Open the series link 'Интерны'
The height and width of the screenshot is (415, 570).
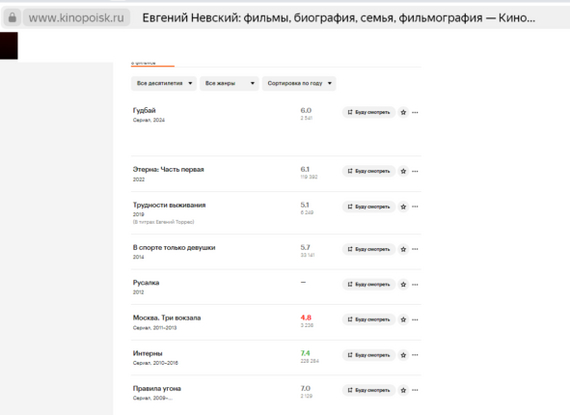(x=148, y=353)
